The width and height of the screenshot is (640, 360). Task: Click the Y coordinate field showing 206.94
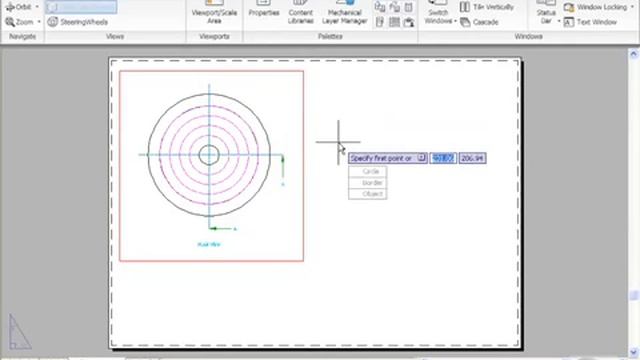[x=472, y=158]
